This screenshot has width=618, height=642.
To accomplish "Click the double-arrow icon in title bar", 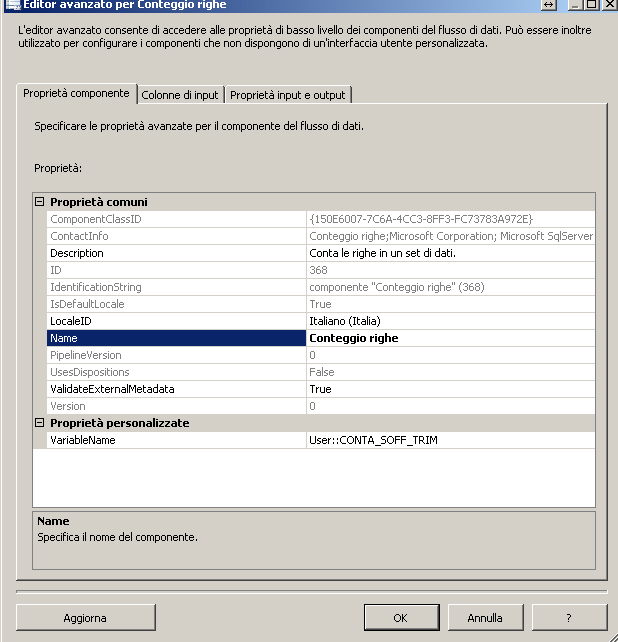I will (548, 5).
